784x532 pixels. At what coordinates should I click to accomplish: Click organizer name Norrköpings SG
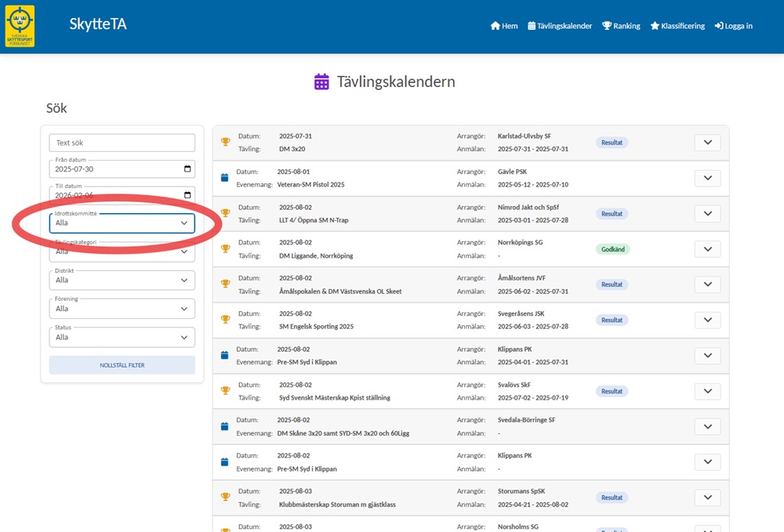pyautogui.click(x=520, y=242)
